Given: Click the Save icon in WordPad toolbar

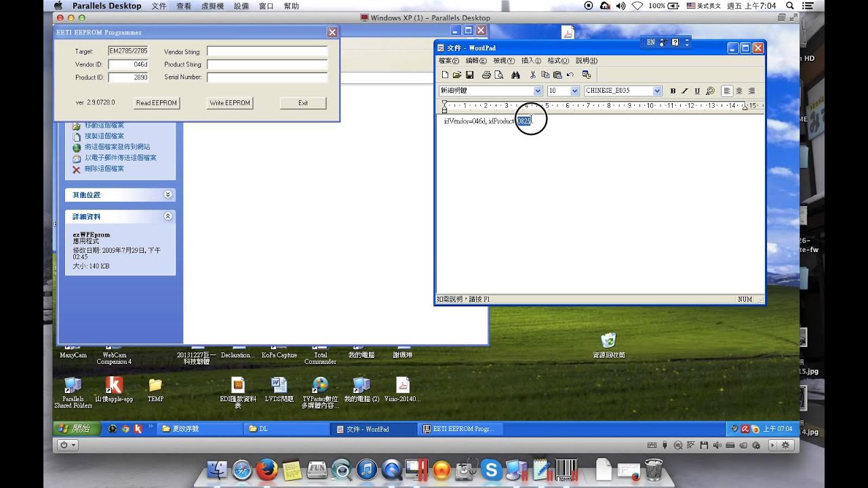Looking at the screenshot, I should (x=469, y=75).
